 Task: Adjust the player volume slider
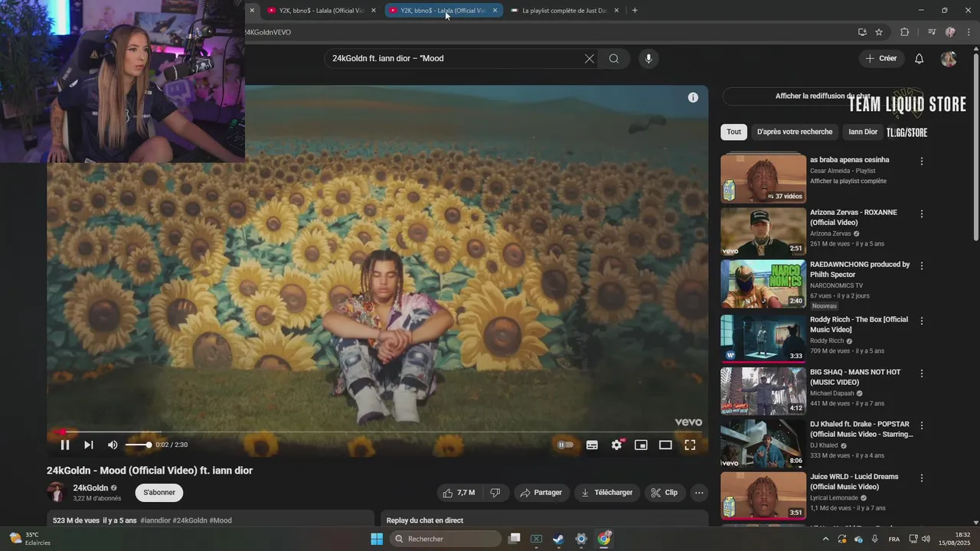139,445
